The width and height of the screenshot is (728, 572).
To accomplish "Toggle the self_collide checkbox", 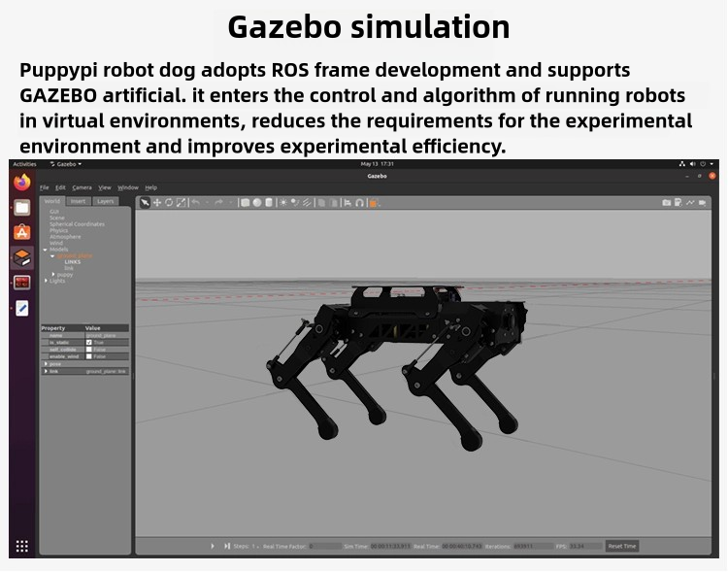I will pyautogui.click(x=88, y=350).
